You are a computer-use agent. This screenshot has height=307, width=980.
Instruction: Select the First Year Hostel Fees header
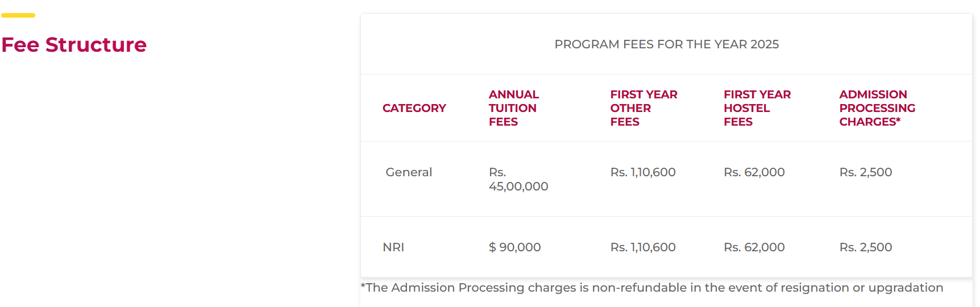point(757,108)
